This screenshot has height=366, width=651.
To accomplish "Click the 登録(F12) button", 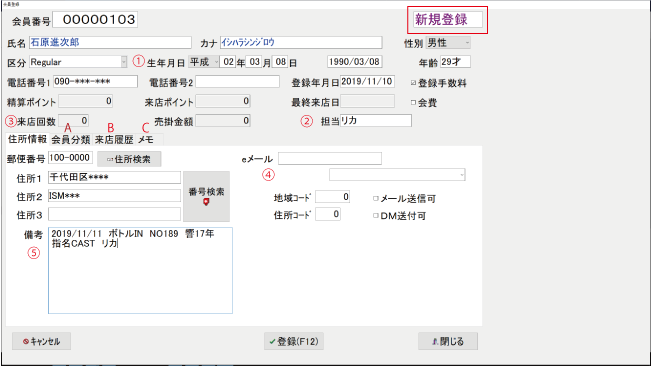I will [x=294, y=342].
